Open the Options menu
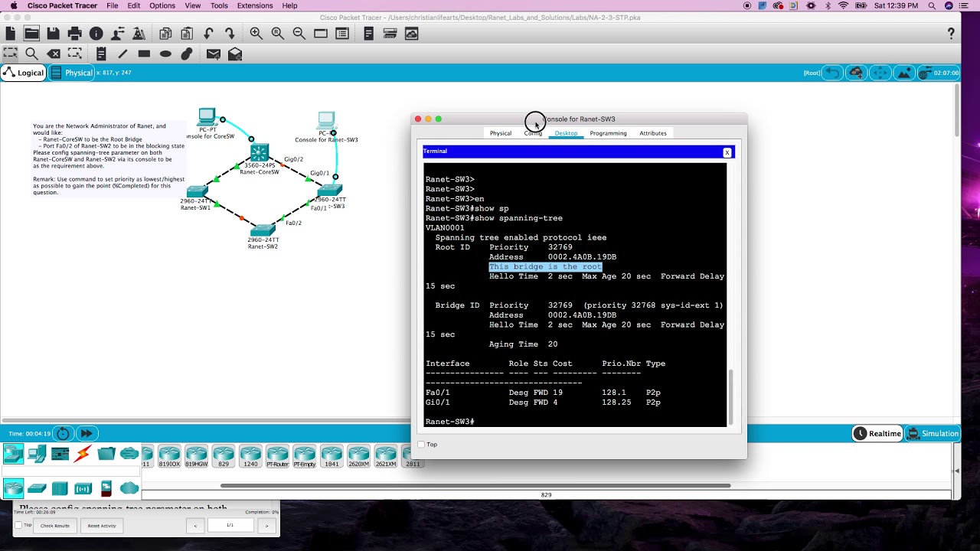 click(x=162, y=5)
